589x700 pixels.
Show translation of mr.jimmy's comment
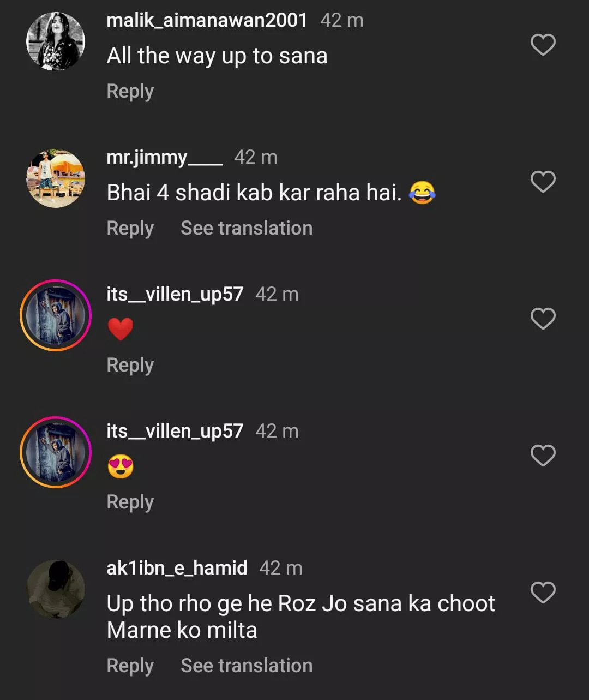pyautogui.click(x=247, y=228)
